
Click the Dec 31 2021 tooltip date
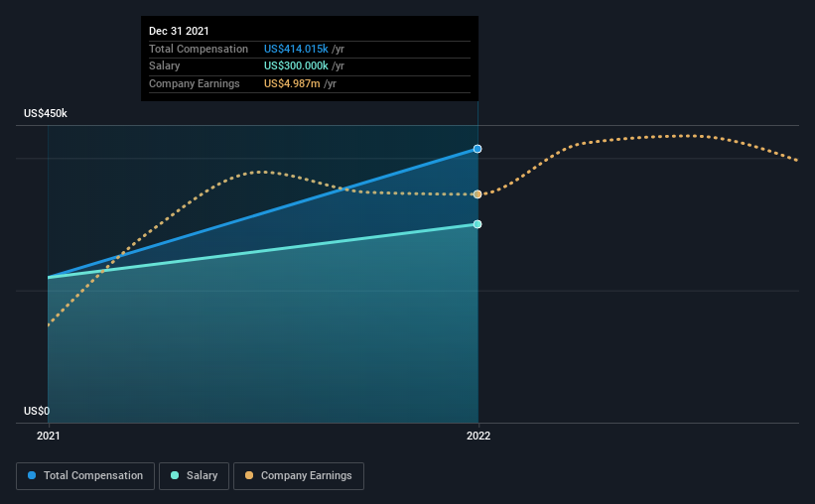coord(179,31)
